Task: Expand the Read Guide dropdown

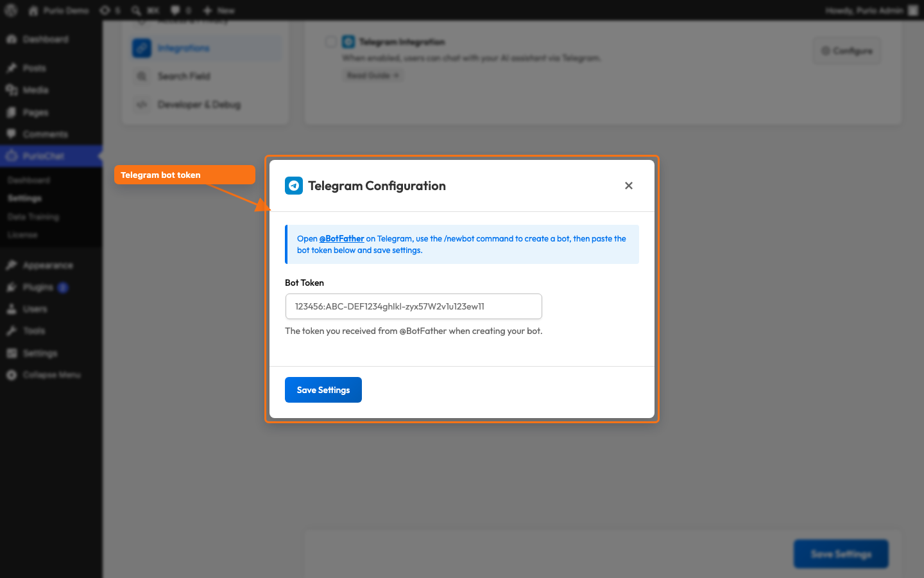Action: click(x=373, y=75)
